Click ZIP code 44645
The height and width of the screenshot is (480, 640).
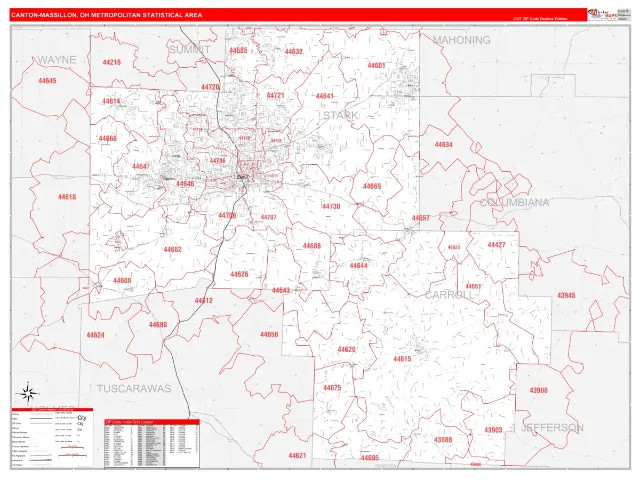(x=47, y=81)
